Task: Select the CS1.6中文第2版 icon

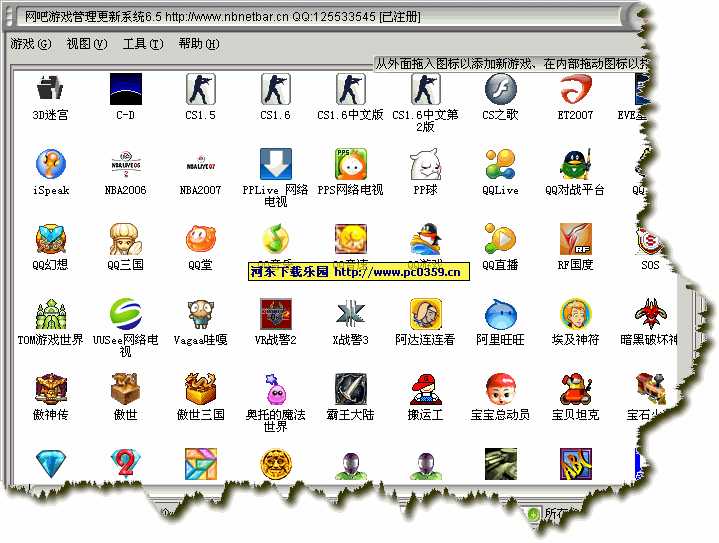Action: pyautogui.click(x=426, y=89)
